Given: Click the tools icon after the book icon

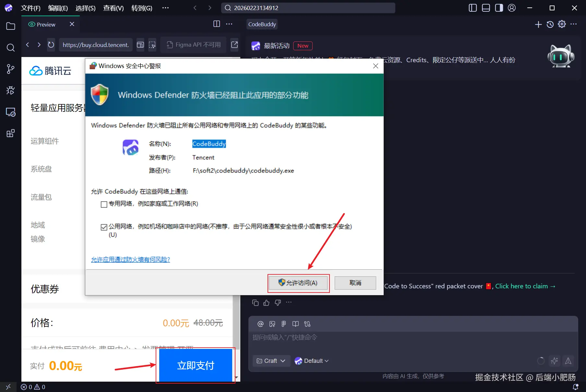Looking at the screenshot, I should [307, 324].
